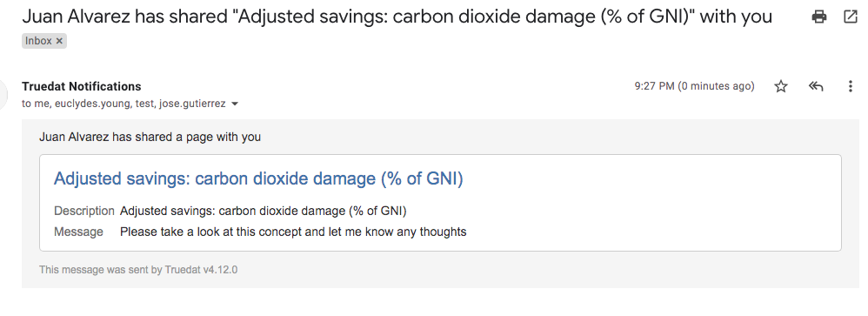
Task: Remove the Inbox label with the x
Action: click(x=59, y=41)
